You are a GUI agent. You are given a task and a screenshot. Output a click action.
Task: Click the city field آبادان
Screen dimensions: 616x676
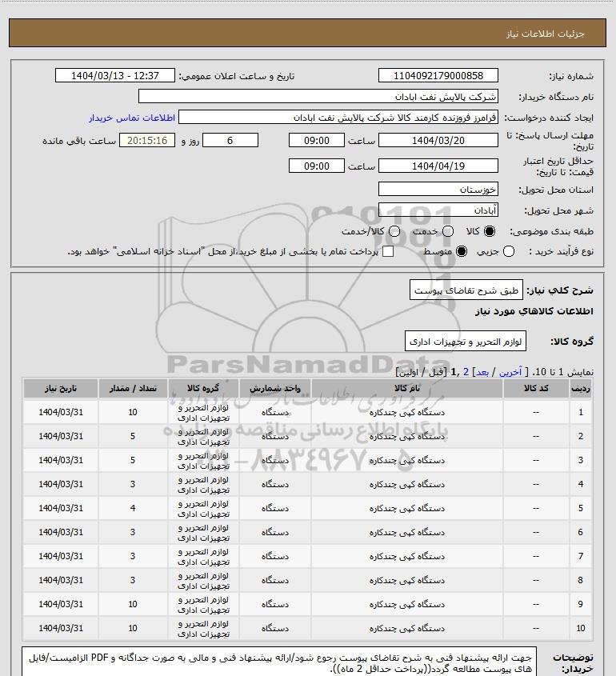[x=438, y=210]
